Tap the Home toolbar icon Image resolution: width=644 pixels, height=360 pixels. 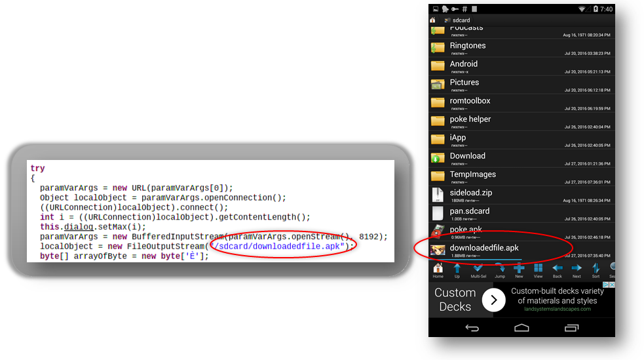point(438,270)
